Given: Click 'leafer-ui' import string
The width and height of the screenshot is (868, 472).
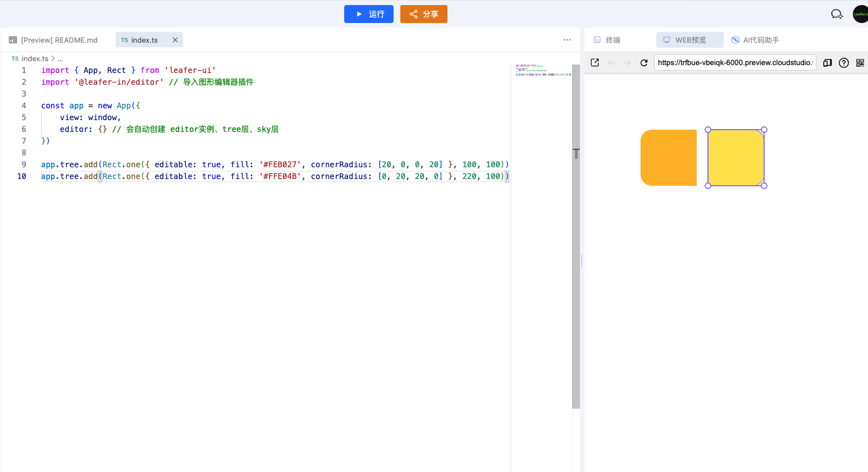Looking at the screenshot, I should coord(190,70).
